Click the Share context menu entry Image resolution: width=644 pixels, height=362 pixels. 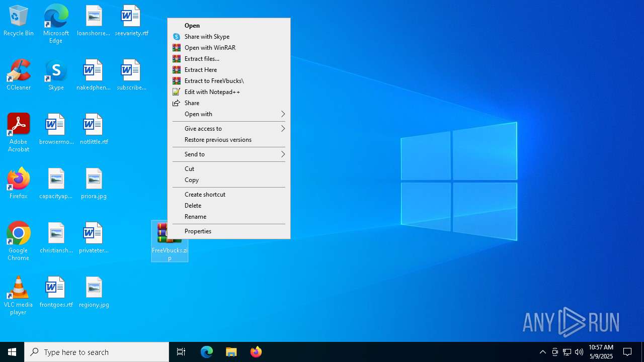tap(229, 103)
